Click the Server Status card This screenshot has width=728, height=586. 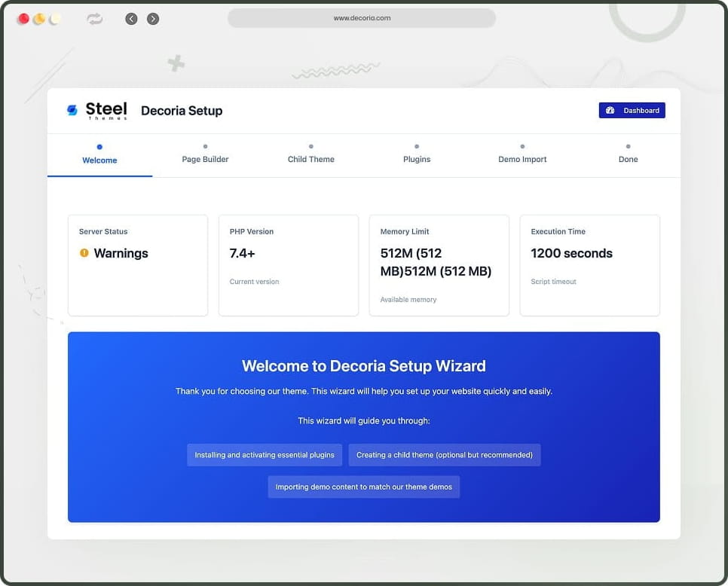[138, 265]
